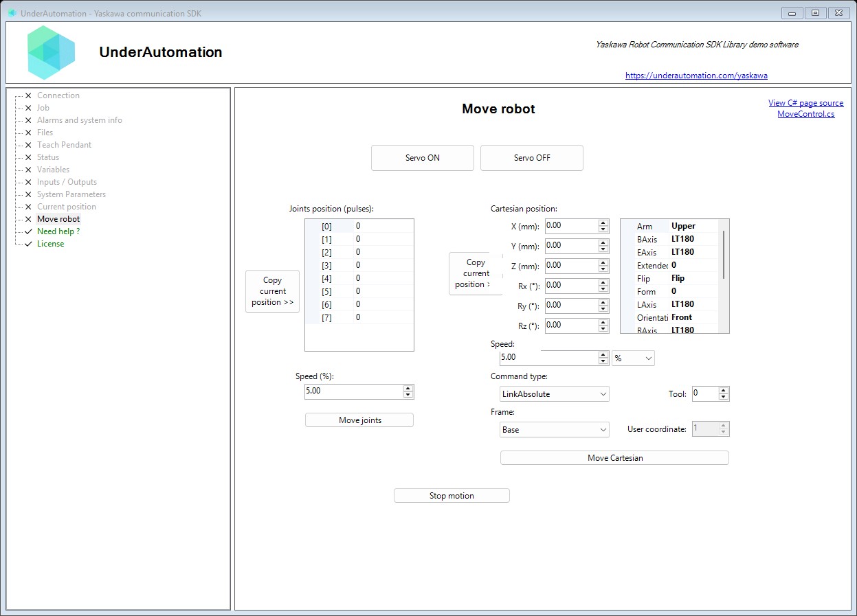Click the X icon beside Teach Pendant
This screenshot has width=857, height=616.
point(28,145)
